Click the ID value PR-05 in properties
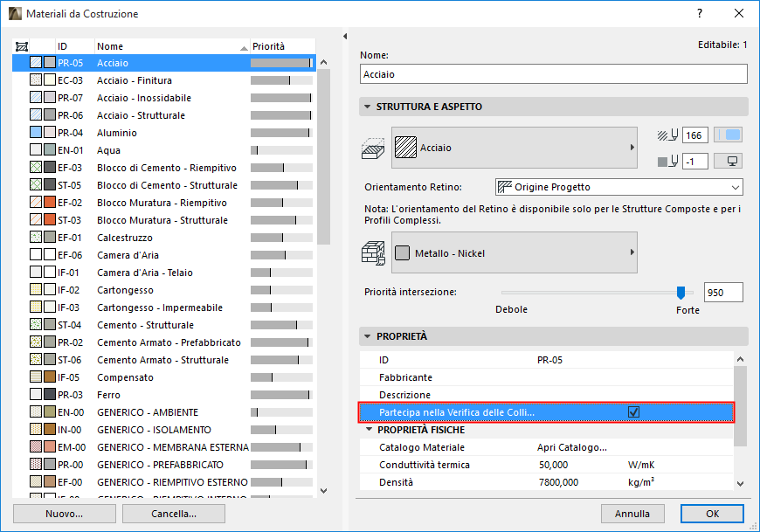The image size is (760, 532). [x=549, y=360]
